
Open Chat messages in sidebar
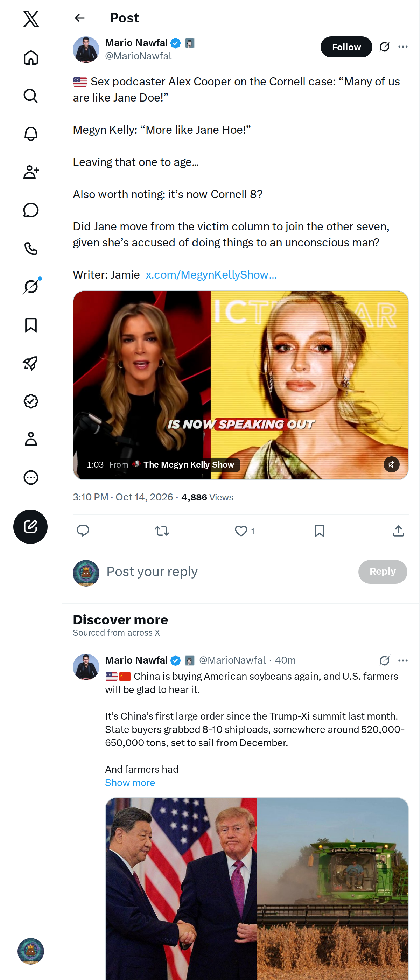pyautogui.click(x=31, y=210)
